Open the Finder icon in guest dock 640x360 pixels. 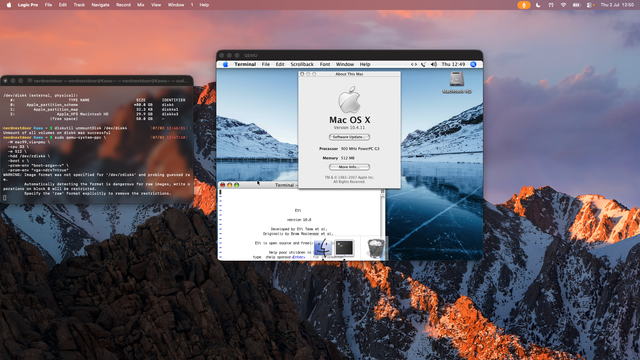coord(322,247)
